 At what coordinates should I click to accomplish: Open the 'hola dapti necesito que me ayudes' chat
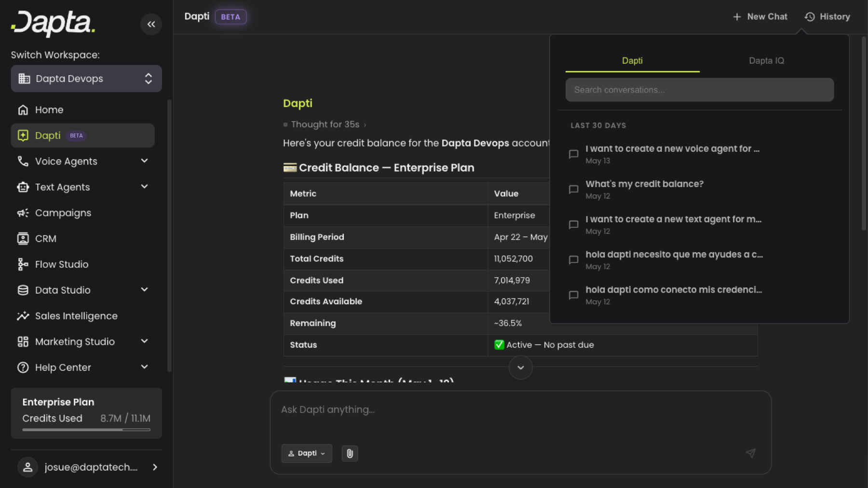click(x=699, y=260)
